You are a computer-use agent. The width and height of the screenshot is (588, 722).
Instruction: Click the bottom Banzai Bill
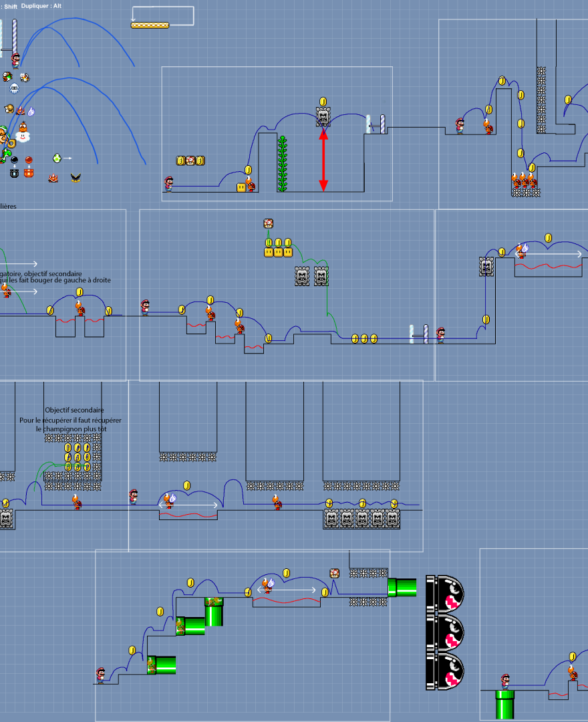click(x=445, y=671)
